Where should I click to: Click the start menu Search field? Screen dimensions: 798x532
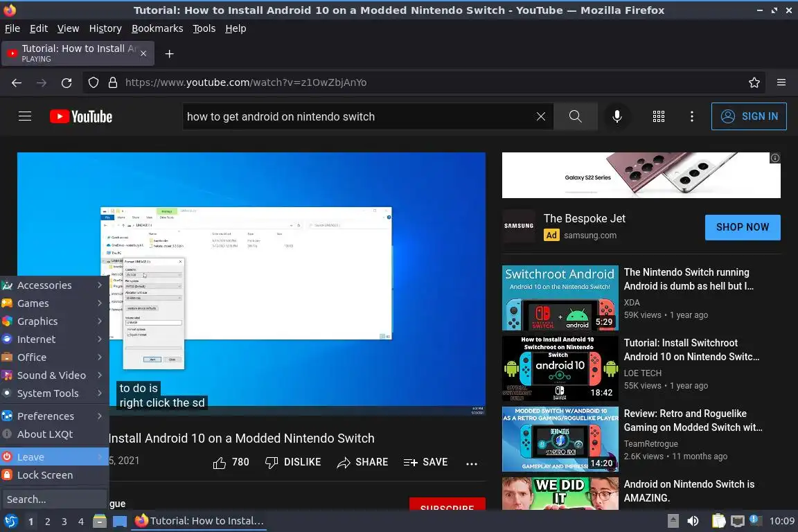(54, 499)
